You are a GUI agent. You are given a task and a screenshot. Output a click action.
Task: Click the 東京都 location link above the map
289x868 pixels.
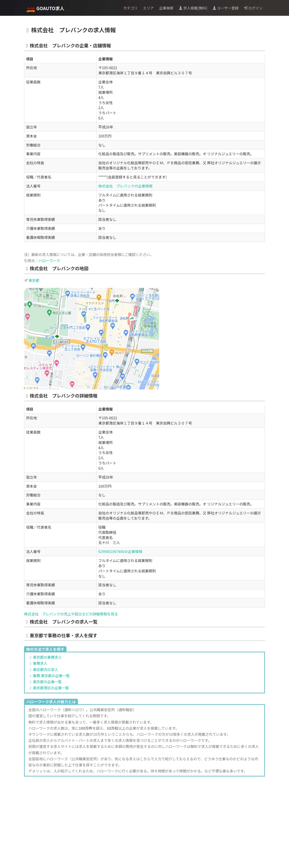click(x=34, y=280)
